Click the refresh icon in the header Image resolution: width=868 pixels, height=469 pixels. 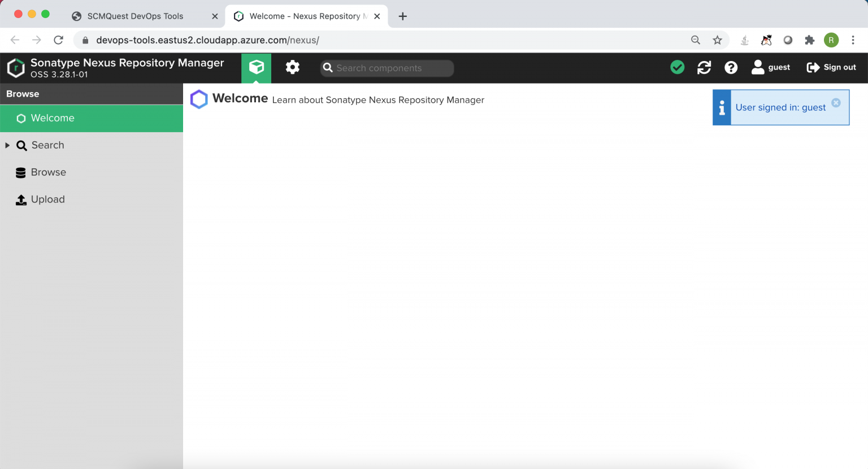[704, 67]
